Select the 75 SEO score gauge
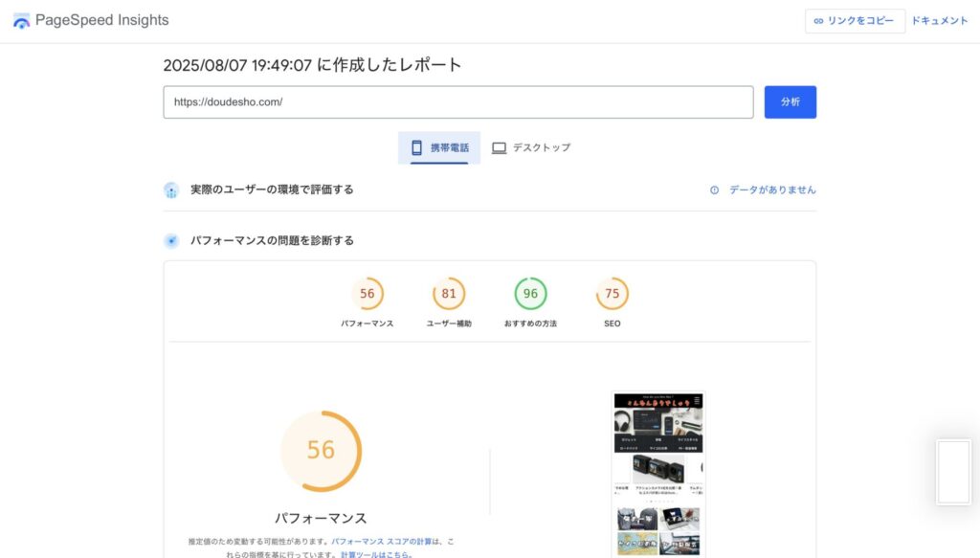 (x=612, y=294)
